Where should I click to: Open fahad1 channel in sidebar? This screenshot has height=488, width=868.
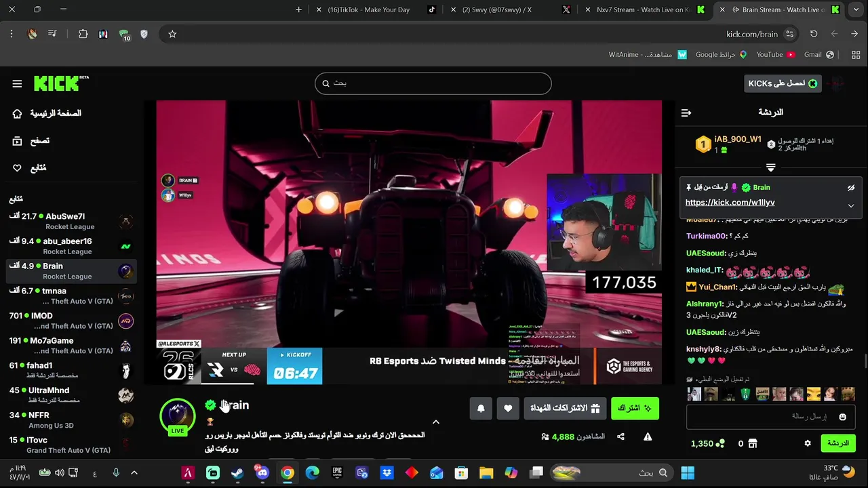pyautogui.click(x=71, y=370)
